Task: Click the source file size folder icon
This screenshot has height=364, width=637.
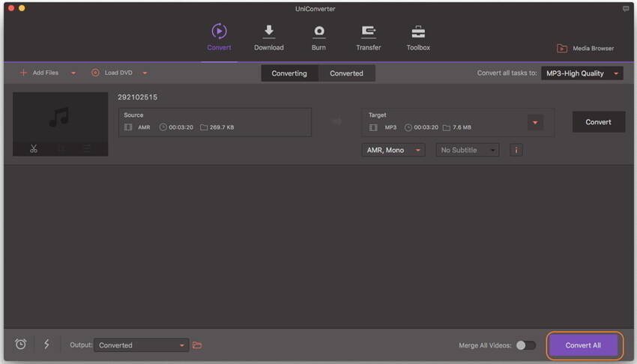Action: pos(204,127)
